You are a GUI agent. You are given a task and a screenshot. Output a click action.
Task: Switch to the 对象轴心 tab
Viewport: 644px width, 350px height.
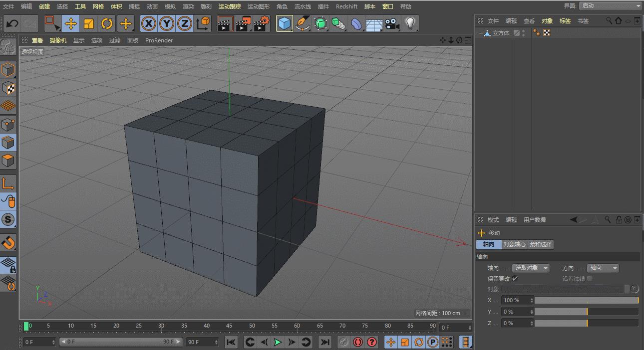[x=514, y=244]
